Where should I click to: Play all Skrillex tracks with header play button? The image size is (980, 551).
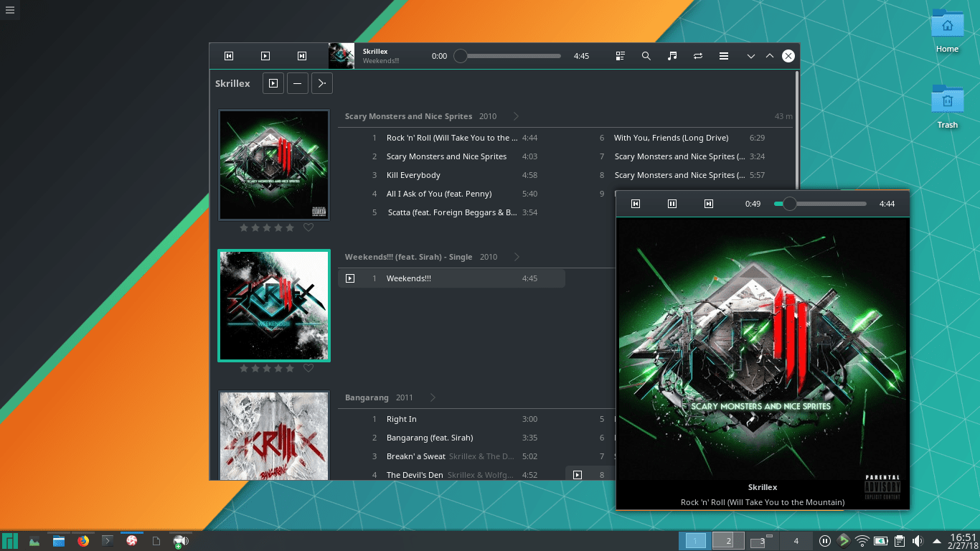coord(273,83)
